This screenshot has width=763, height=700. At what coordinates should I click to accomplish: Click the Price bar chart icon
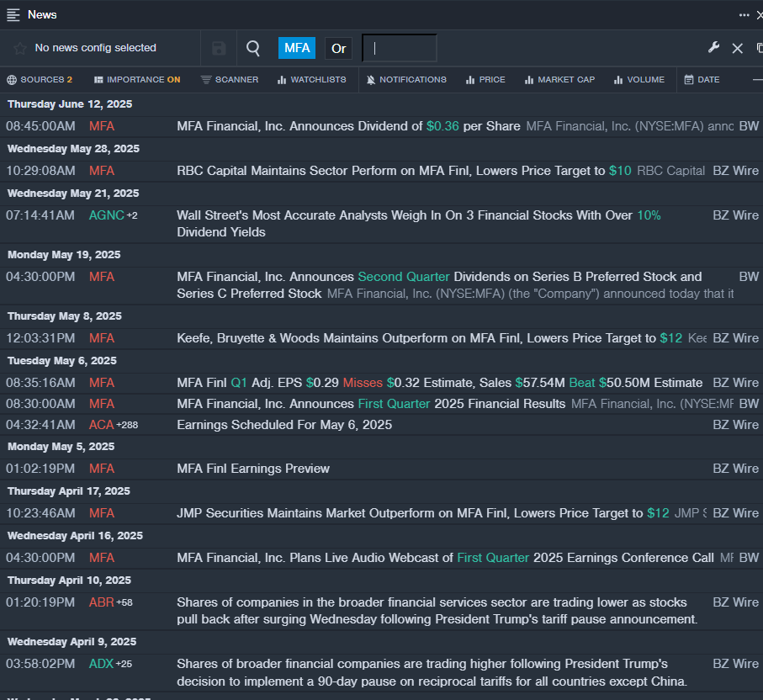click(x=470, y=80)
